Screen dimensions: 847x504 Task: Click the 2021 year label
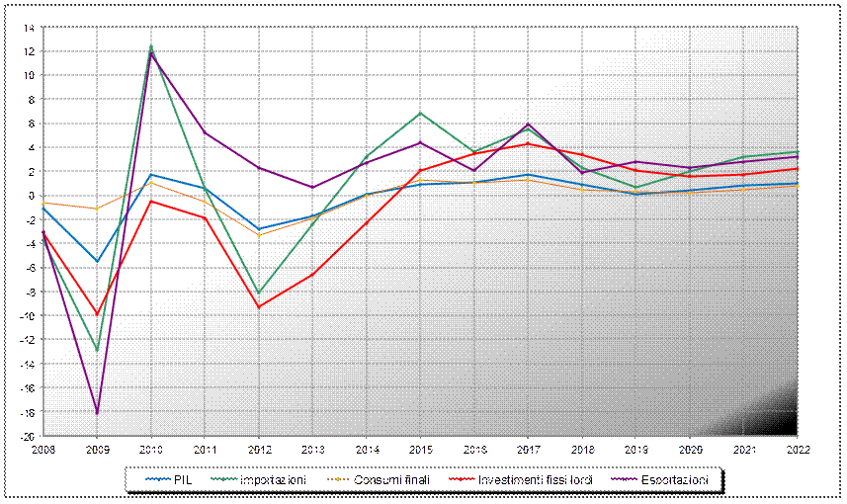tap(743, 450)
